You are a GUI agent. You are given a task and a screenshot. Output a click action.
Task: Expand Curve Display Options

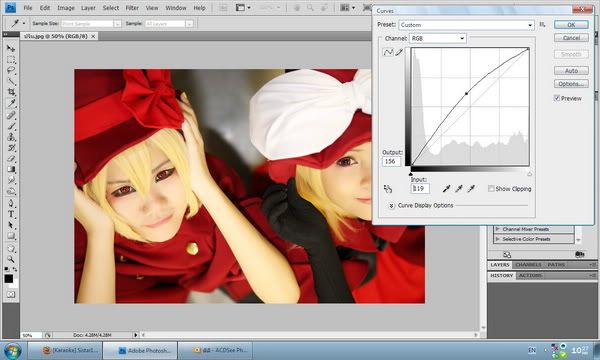coord(391,206)
